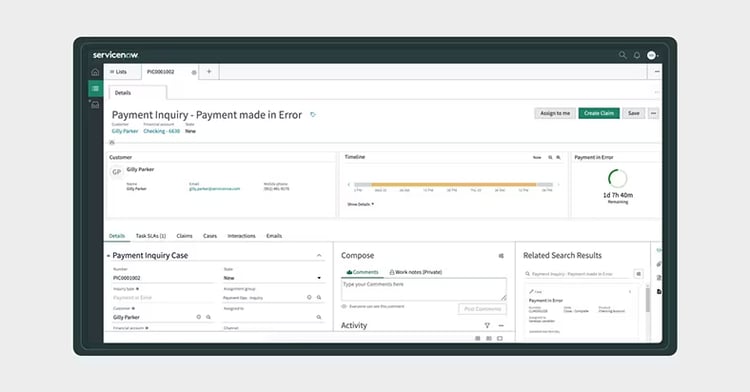Viewport: 750px width, 392px height.
Task: Click the tag icon next to the title
Action: tap(313, 115)
